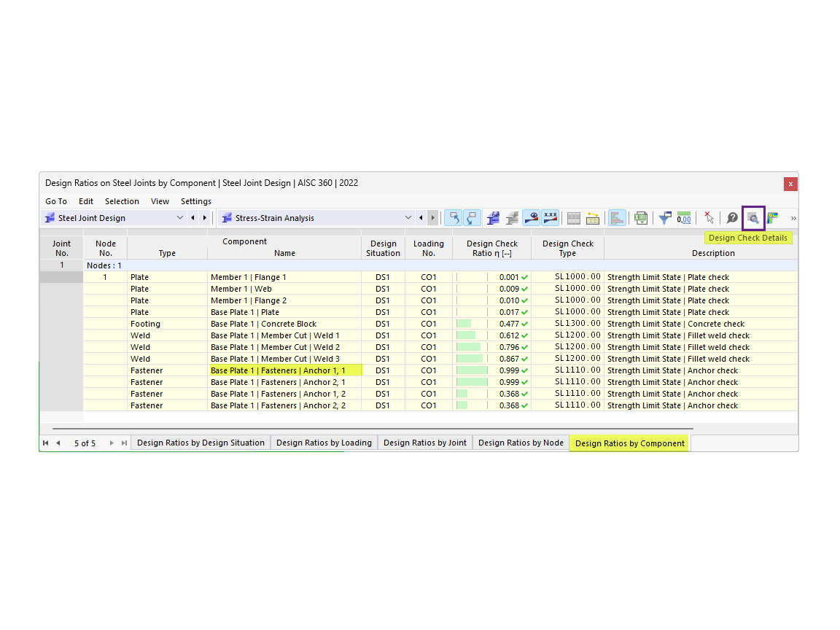Click the filter funnel icon
Screen dimensions: 840x630
(x=665, y=218)
